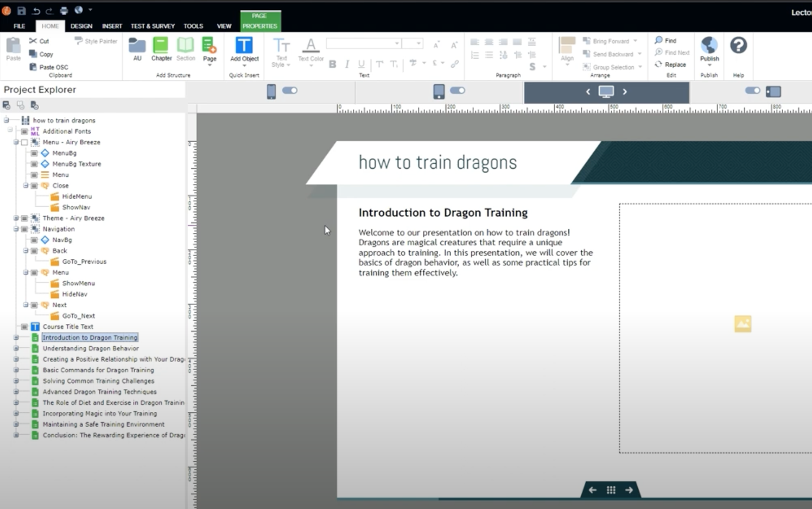Screen dimensions: 812x509
Task: Click the AU add structure icon
Action: [x=137, y=49]
